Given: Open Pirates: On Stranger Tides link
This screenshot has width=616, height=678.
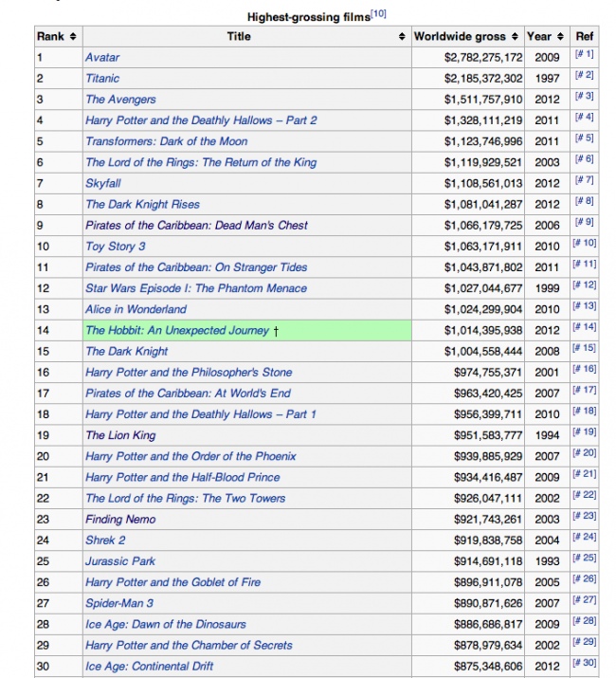Looking at the screenshot, I should click(x=196, y=267).
